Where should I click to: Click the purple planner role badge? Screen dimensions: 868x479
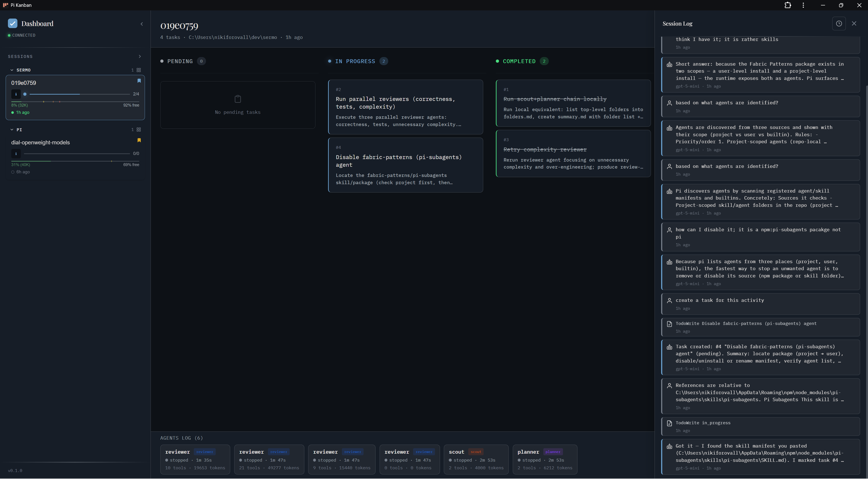click(553, 452)
